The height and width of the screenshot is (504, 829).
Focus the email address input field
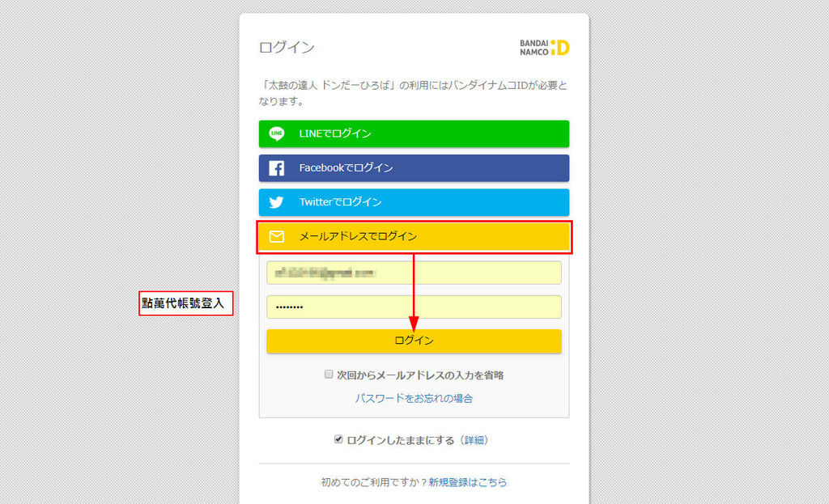pos(414,273)
